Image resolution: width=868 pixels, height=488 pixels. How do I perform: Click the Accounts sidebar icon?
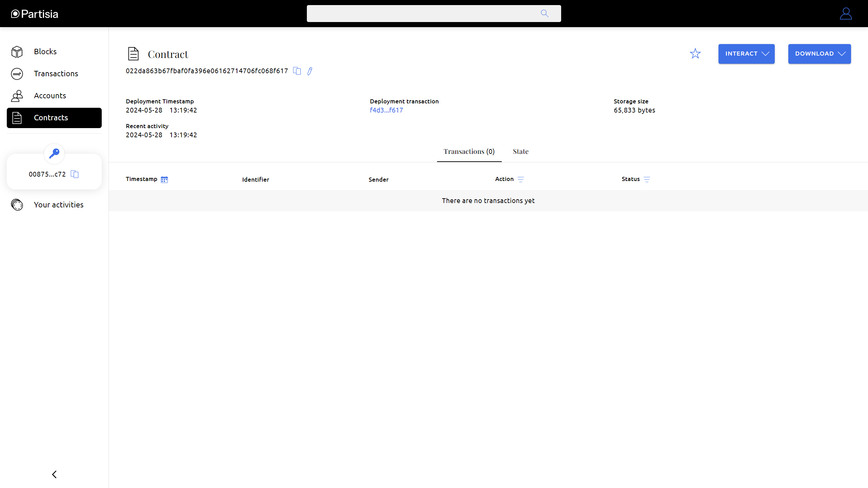click(17, 95)
